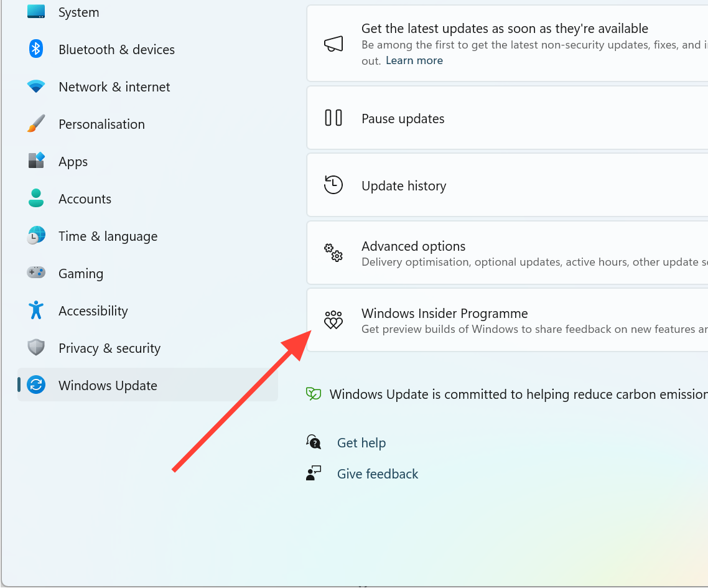708x588 pixels.
Task: Click the Personalisation paintbrush icon
Action: click(x=36, y=123)
